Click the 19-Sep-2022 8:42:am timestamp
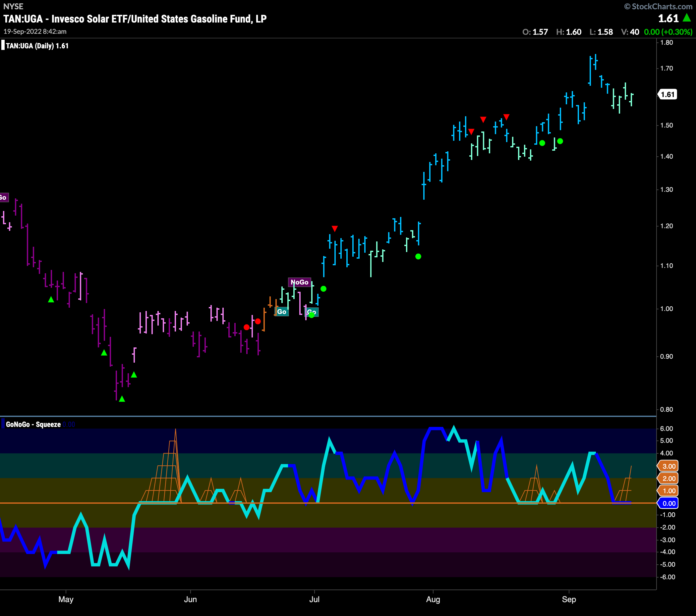696x616 pixels. point(35,32)
